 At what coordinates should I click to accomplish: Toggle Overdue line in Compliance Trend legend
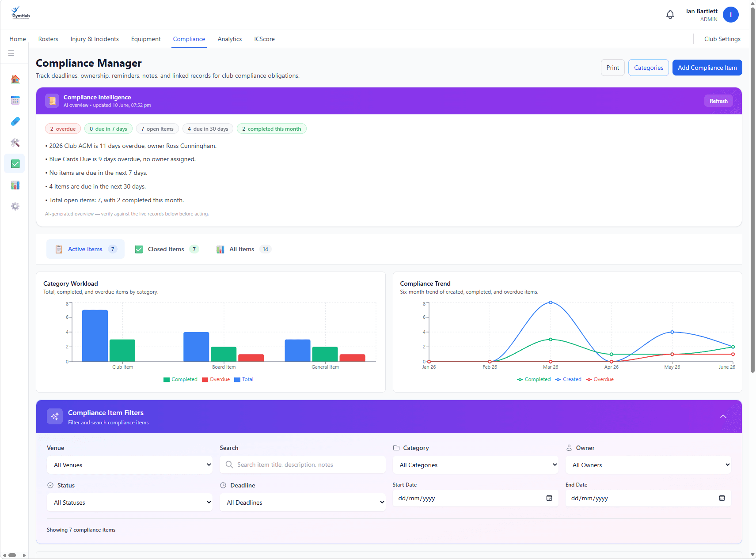tap(600, 379)
